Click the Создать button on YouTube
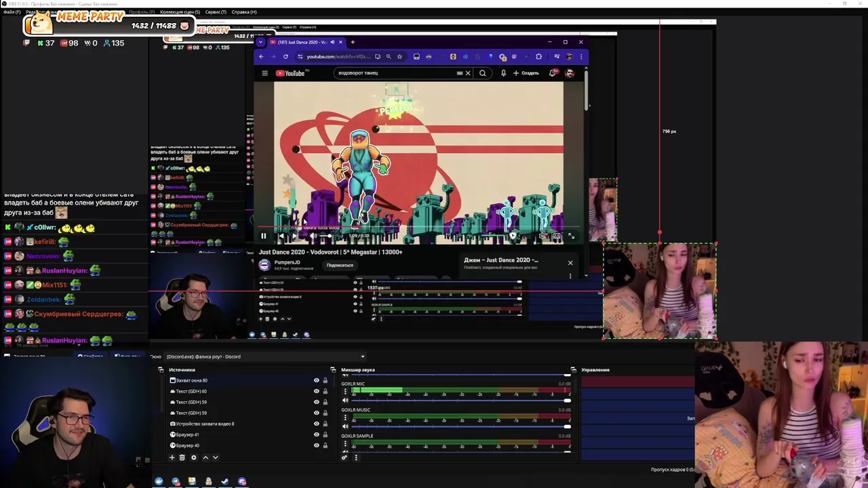Screen dimensions: 868x488 click(526, 73)
